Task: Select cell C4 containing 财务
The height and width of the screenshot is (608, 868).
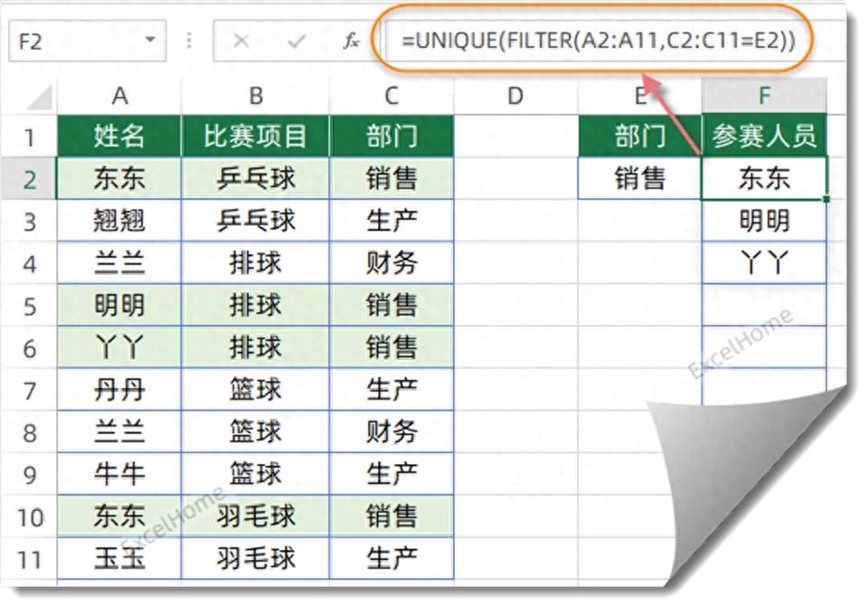Action: point(392,263)
